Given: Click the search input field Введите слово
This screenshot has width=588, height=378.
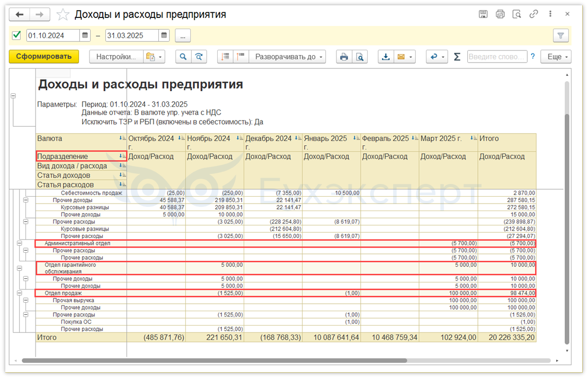Looking at the screenshot, I should [496, 57].
